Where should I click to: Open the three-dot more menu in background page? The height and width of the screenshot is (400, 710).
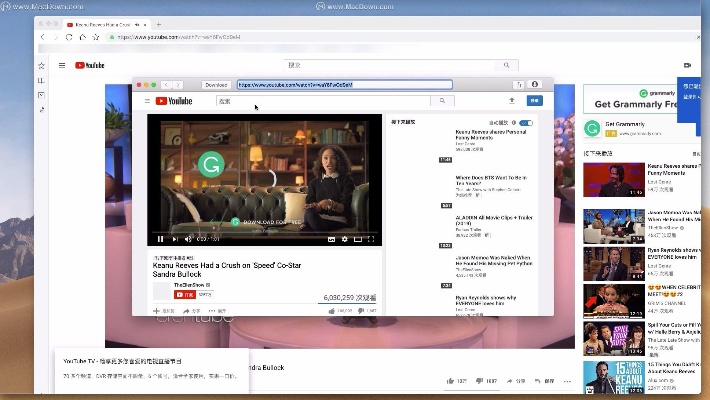point(567,381)
